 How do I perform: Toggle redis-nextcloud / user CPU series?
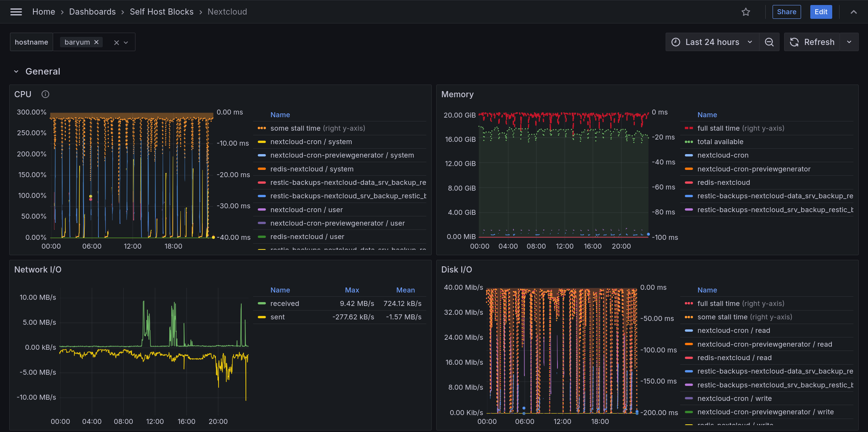tap(307, 237)
